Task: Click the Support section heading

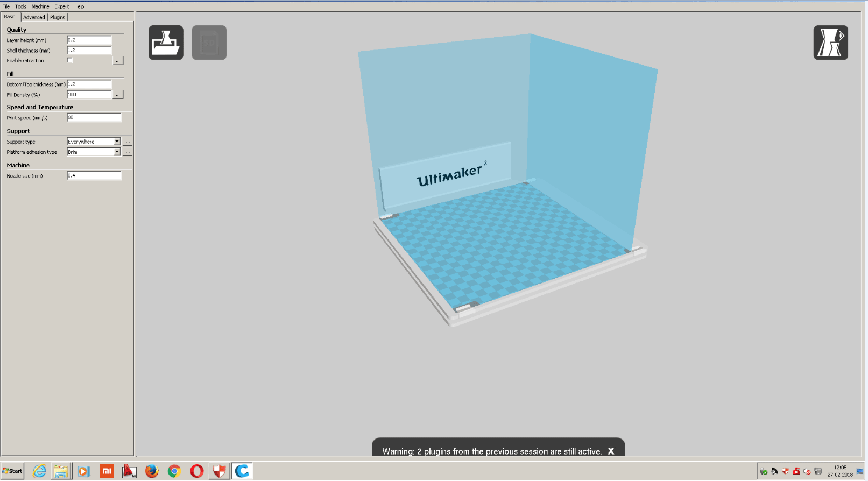Action: [18, 131]
